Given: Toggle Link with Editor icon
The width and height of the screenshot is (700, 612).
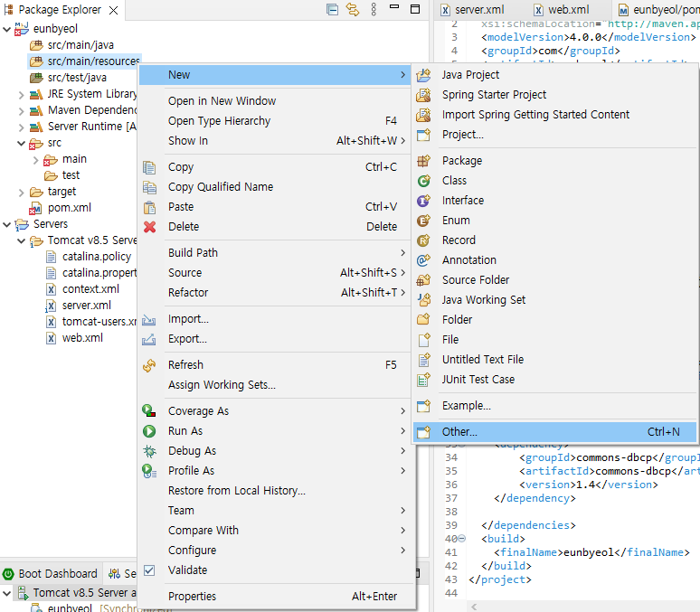Looking at the screenshot, I should pos(353,9).
